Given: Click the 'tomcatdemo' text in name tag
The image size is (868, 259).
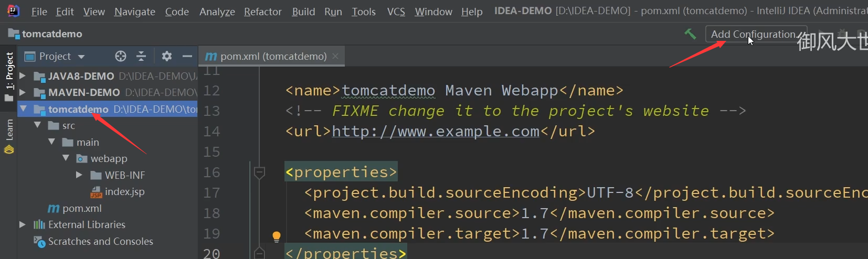Looking at the screenshot, I should pos(388,90).
